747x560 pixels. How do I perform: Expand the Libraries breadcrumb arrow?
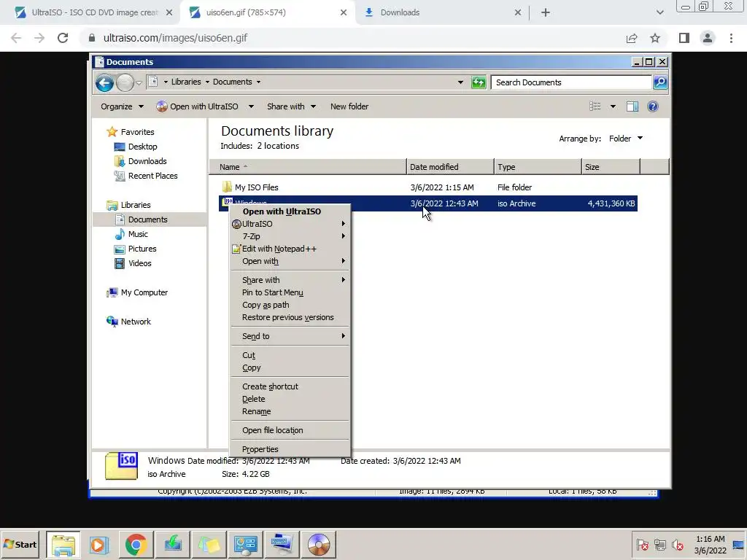207,82
